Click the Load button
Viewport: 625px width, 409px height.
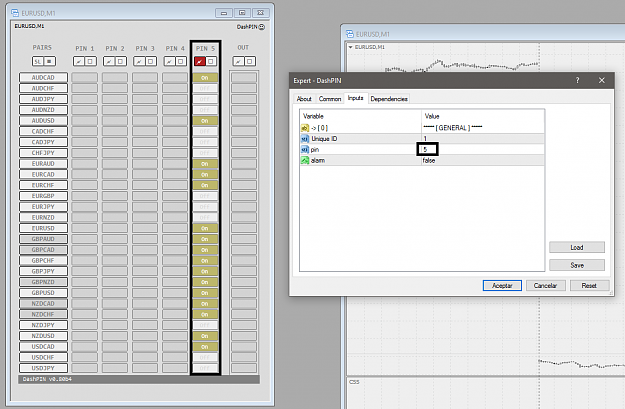pyautogui.click(x=577, y=247)
